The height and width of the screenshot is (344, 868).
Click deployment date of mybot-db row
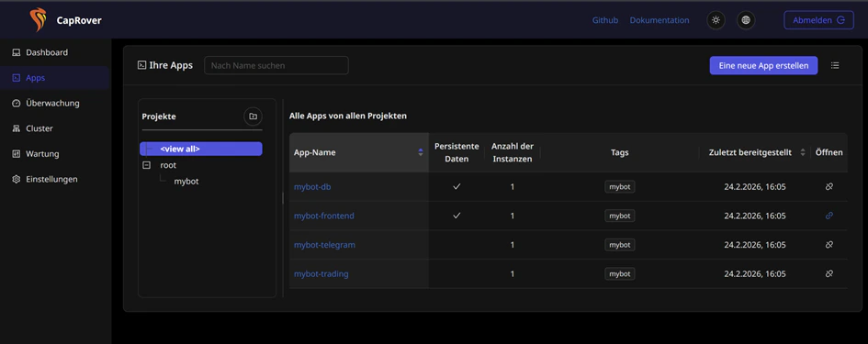coord(754,187)
